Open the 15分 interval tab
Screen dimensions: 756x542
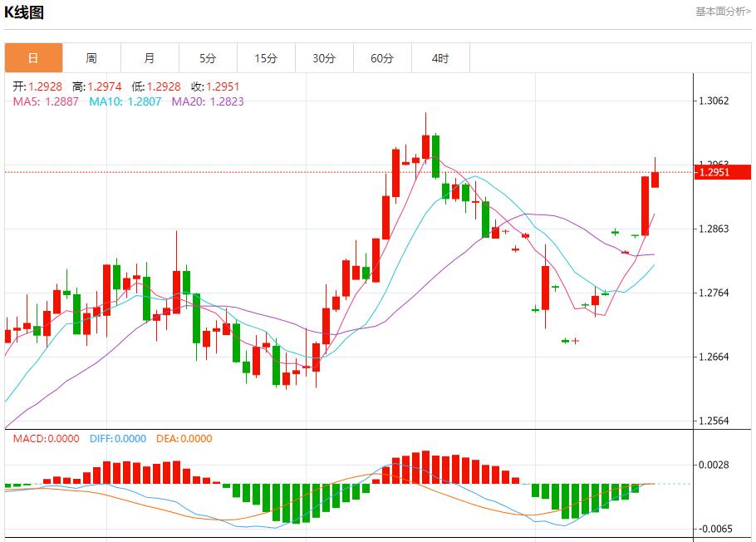pyautogui.click(x=266, y=58)
